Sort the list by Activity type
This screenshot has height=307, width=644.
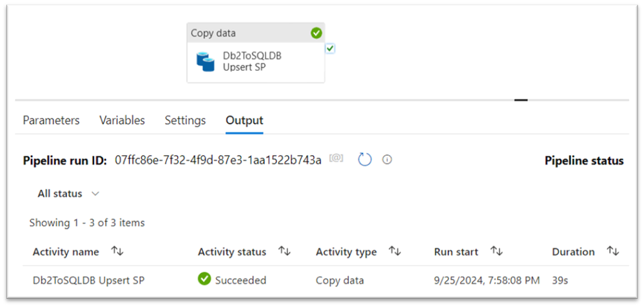tap(395, 252)
